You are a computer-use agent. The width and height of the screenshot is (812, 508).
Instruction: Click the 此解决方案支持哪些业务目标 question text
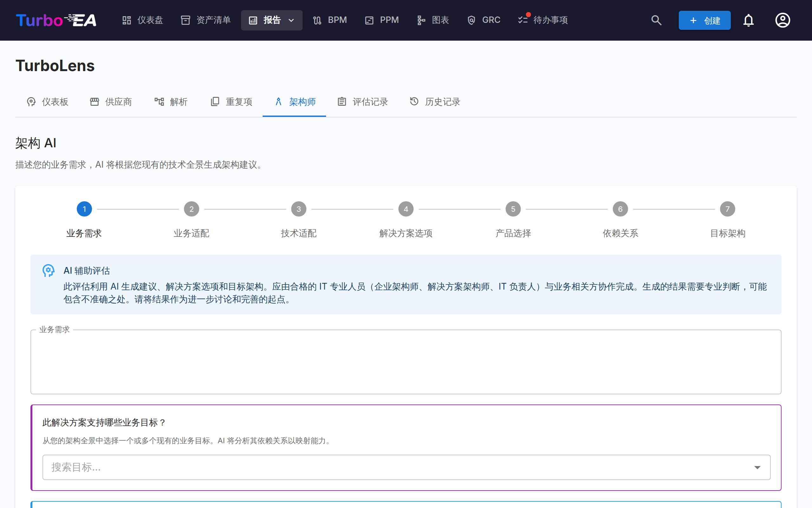(104, 423)
